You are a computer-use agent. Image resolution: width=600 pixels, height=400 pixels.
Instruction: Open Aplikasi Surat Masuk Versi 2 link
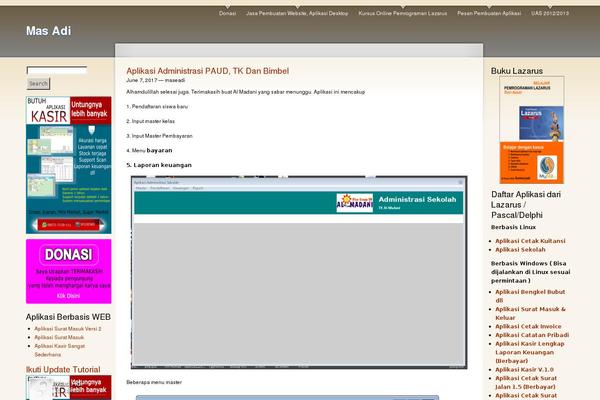click(x=68, y=329)
